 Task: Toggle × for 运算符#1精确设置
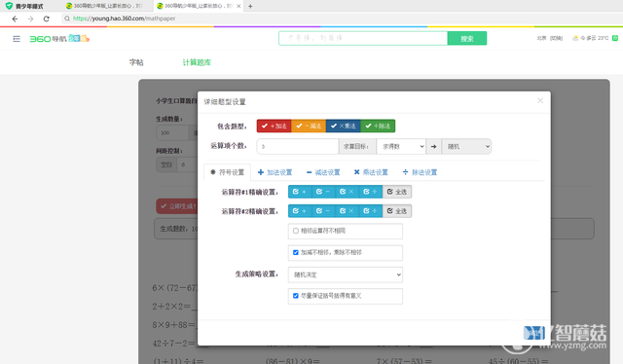(x=347, y=192)
